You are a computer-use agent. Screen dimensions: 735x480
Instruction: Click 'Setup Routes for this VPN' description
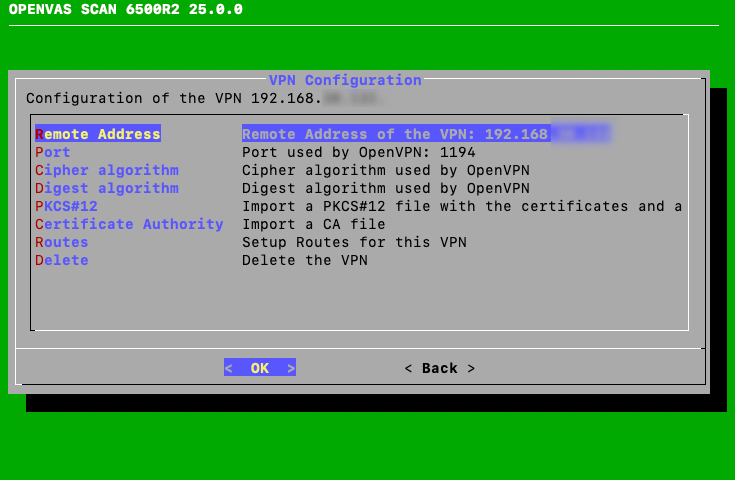(354, 242)
